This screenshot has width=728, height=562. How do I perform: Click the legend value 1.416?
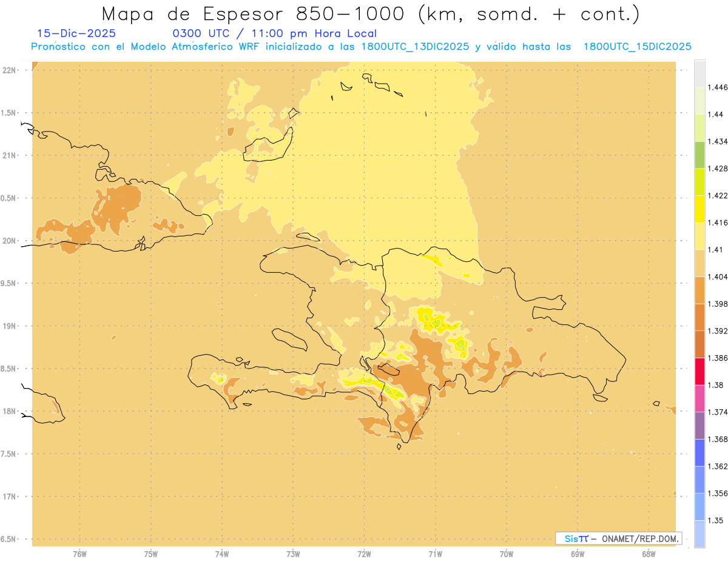717,222
